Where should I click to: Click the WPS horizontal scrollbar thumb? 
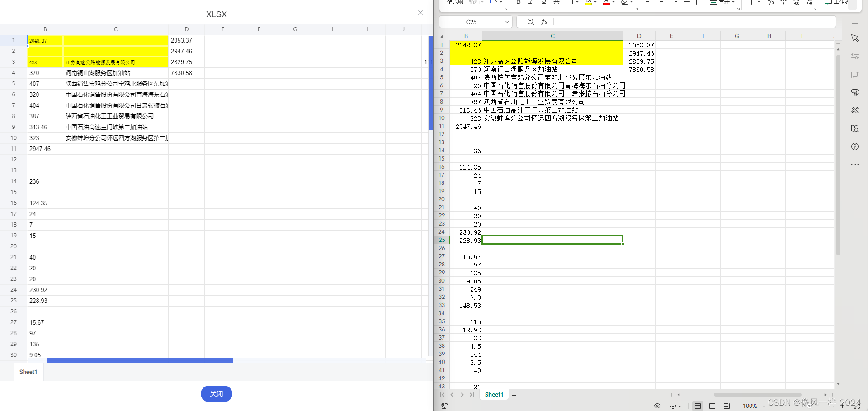pyautogui.click(x=757, y=395)
